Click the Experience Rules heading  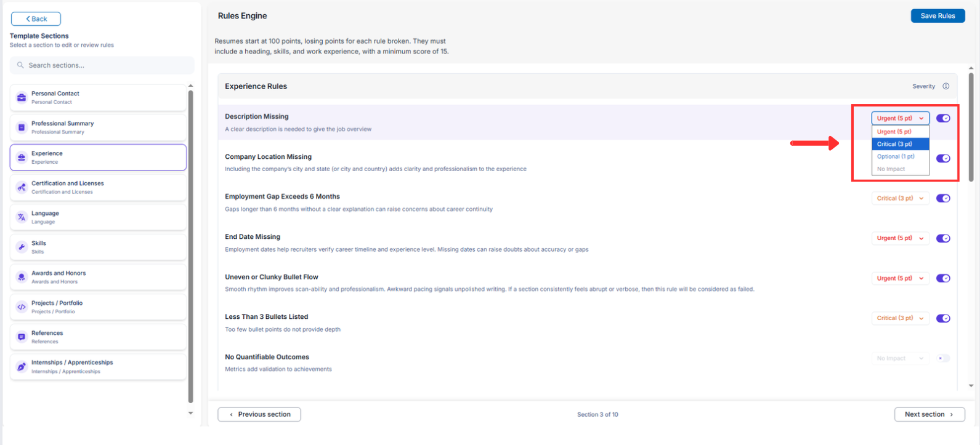point(256,86)
